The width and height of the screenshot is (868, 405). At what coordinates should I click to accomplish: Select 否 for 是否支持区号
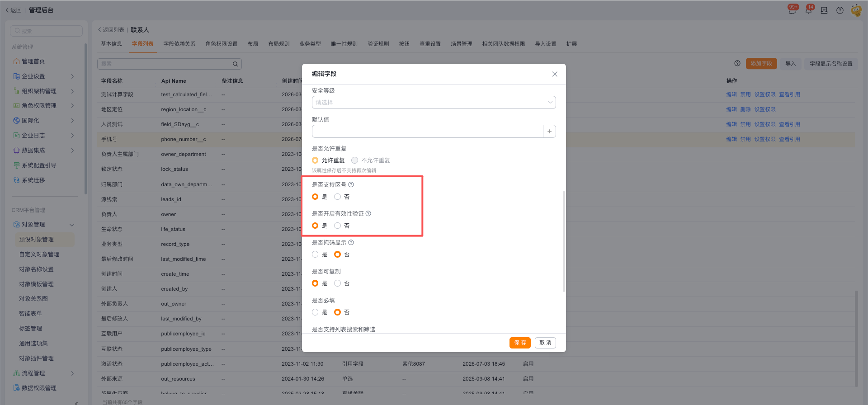pyautogui.click(x=337, y=197)
